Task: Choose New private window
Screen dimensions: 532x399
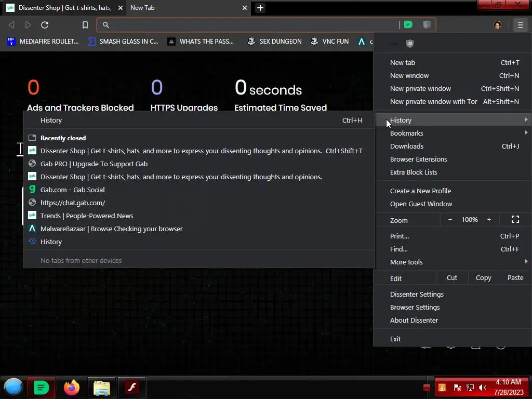Action: coord(453,88)
